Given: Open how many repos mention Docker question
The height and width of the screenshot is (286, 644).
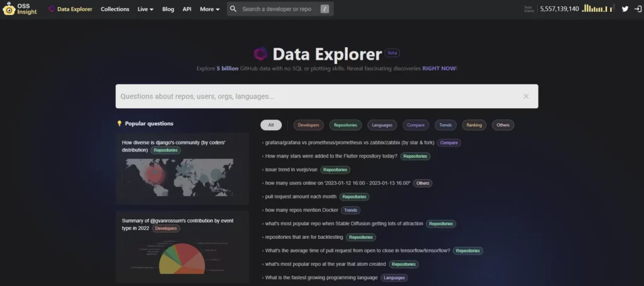Looking at the screenshot, I should click(x=301, y=210).
